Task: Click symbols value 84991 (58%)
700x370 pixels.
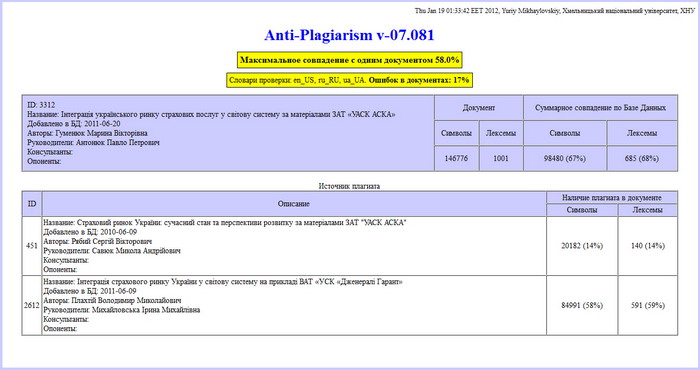Action: [582, 305]
